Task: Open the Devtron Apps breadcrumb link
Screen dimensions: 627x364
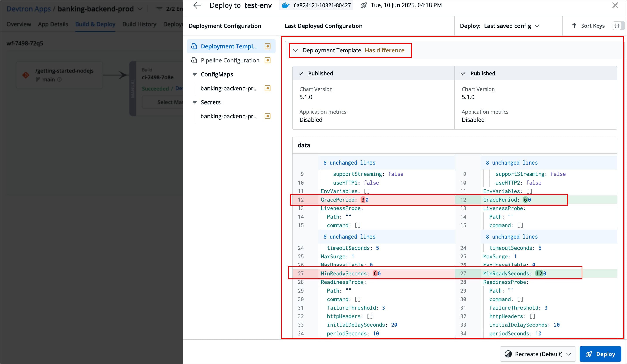Action: pyautogui.click(x=29, y=9)
